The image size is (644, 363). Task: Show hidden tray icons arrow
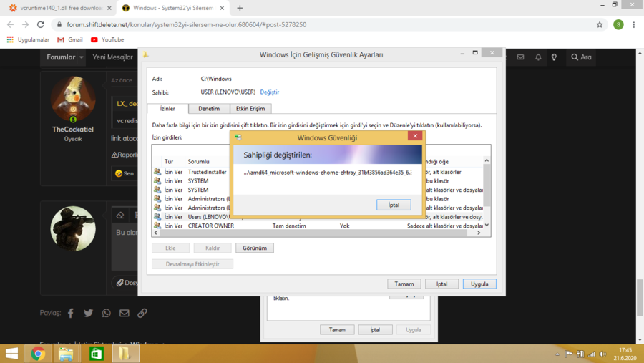pyautogui.click(x=557, y=354)
